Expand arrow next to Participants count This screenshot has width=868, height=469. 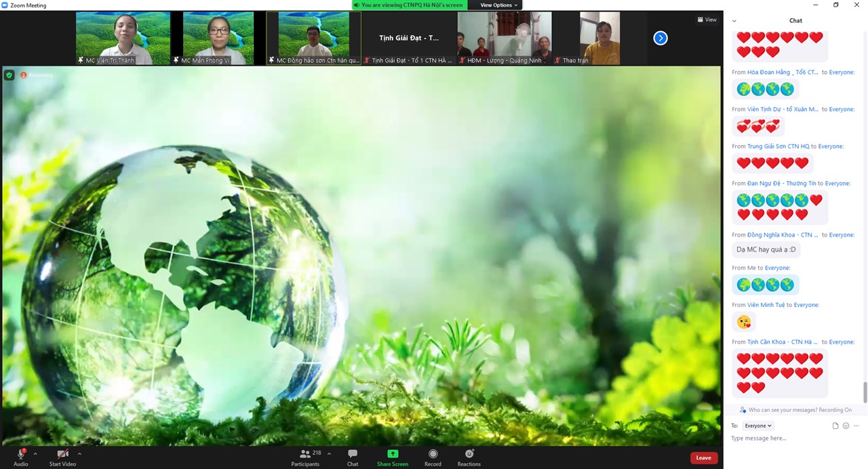click(x=329, y=454)
